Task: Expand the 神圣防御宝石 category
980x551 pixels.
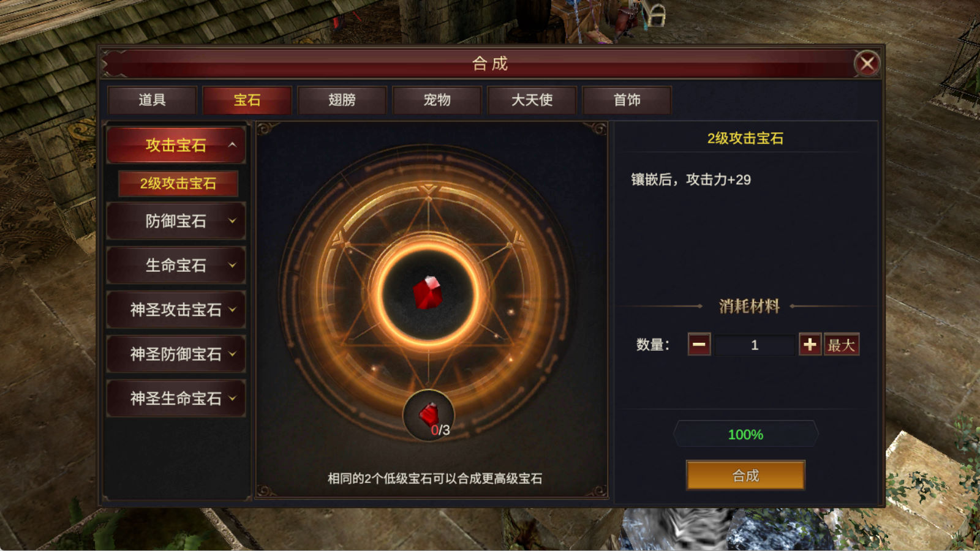Action: [x=176, y=354]
